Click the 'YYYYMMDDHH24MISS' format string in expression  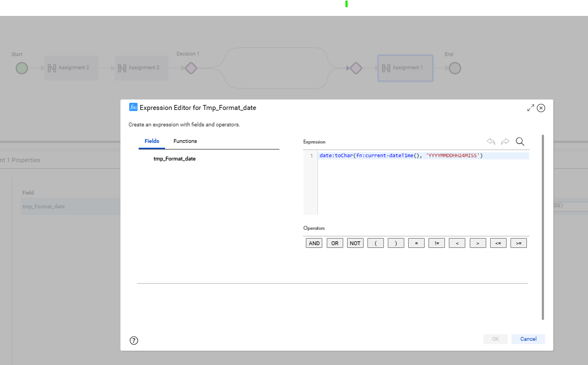453,156
